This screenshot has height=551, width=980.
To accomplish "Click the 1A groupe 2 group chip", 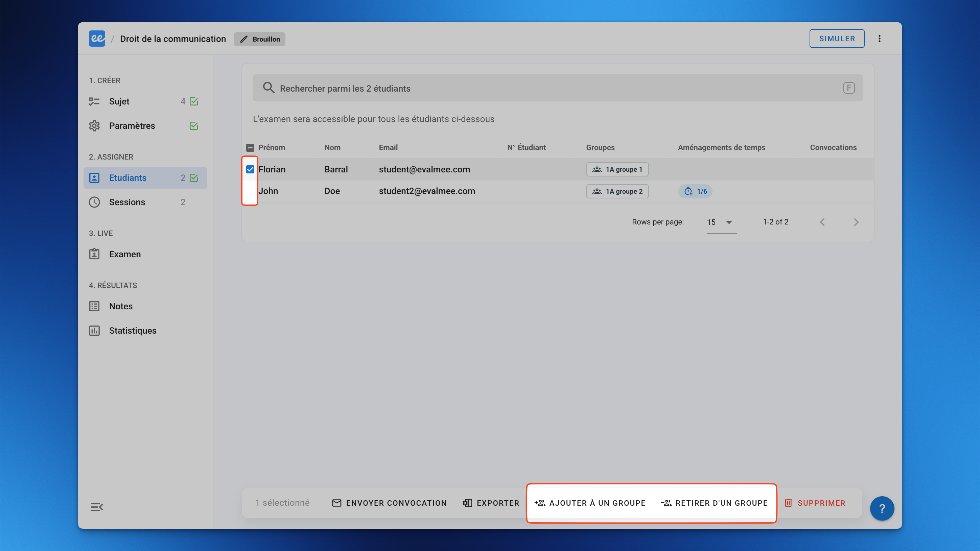I will (x=617, y=191).
